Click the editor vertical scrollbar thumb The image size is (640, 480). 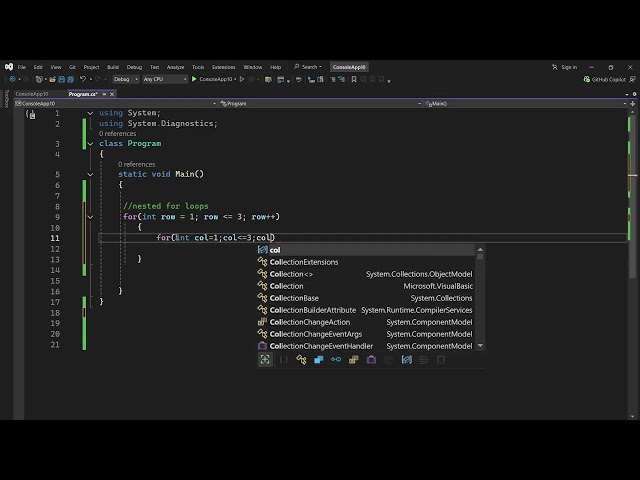point(633,195)
